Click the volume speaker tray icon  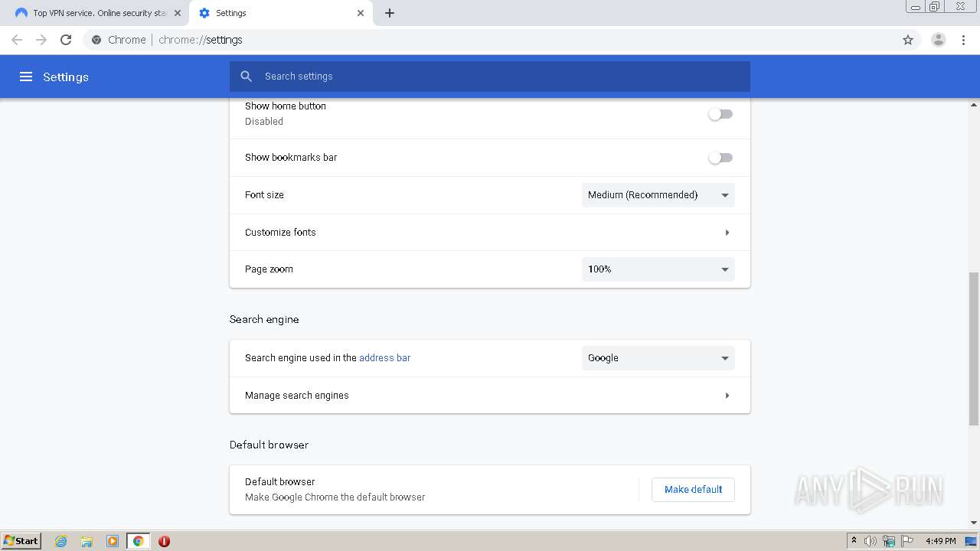point(871,541)
